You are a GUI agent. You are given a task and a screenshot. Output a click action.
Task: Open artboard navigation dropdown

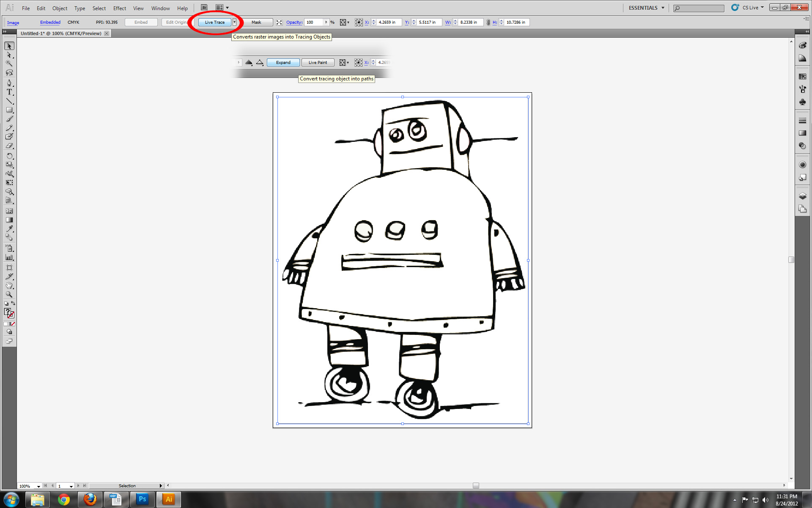71,486
